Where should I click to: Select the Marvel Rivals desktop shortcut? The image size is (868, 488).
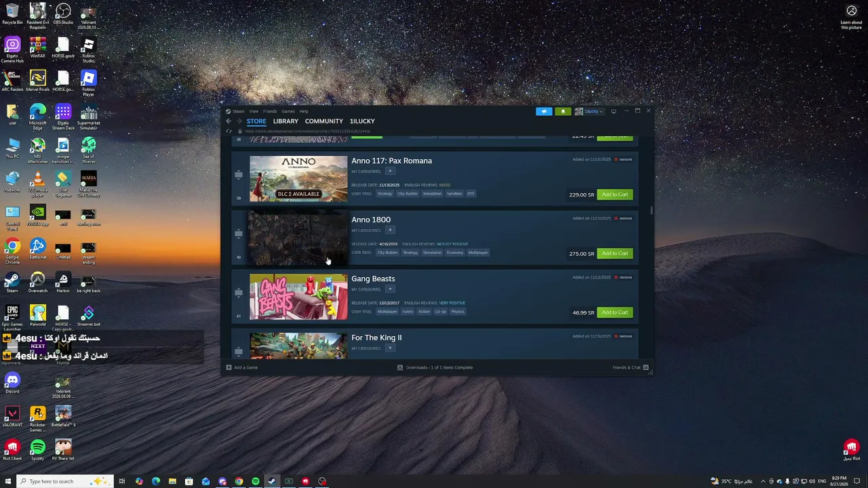tap(38, 81)
